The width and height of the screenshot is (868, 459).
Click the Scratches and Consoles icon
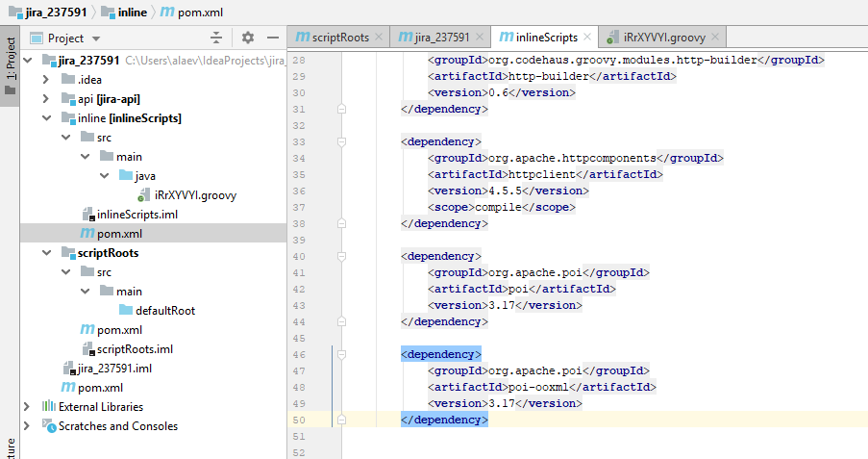click(49, 425)
